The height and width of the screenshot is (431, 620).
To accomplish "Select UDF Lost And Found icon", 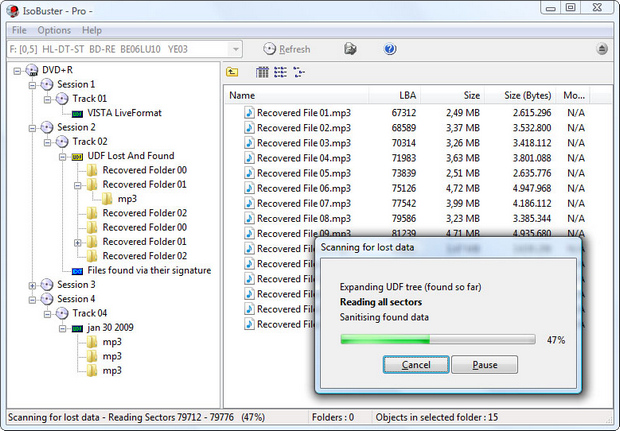I will coord(77,157).
